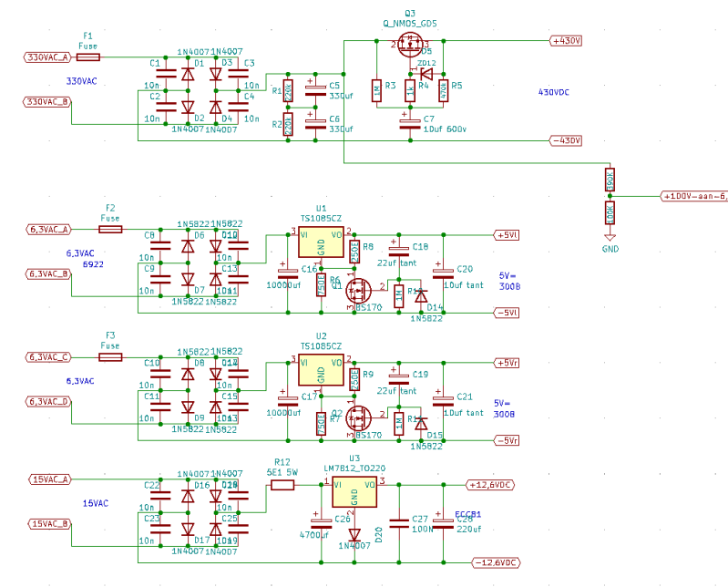Click the blue 430VDC annotation text
Viewport: 728px width, 587px height.
pyautogui.click(x=553, y=92)
